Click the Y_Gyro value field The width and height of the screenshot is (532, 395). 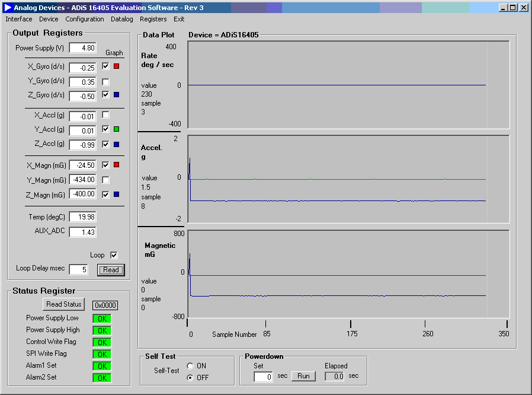point(83,82)
